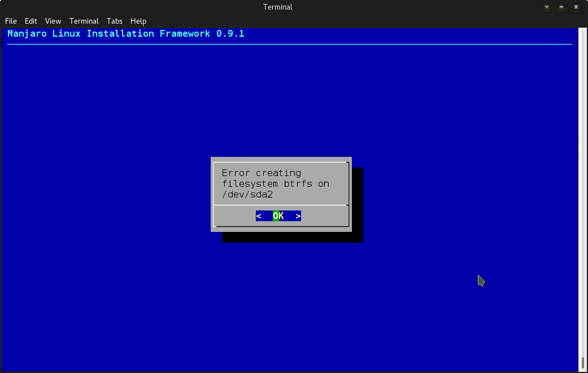Open the Help menu
588x373 pixels.
(x=138, y=21)
